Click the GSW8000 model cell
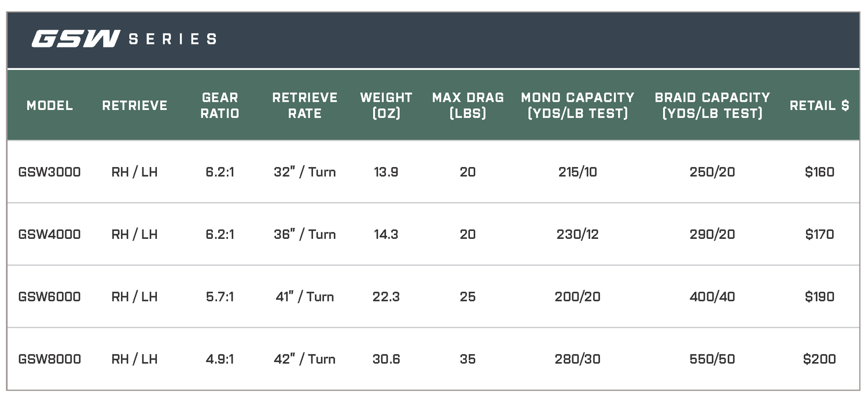868x398 pixels. pyautogui.click(x=50, y=359)
